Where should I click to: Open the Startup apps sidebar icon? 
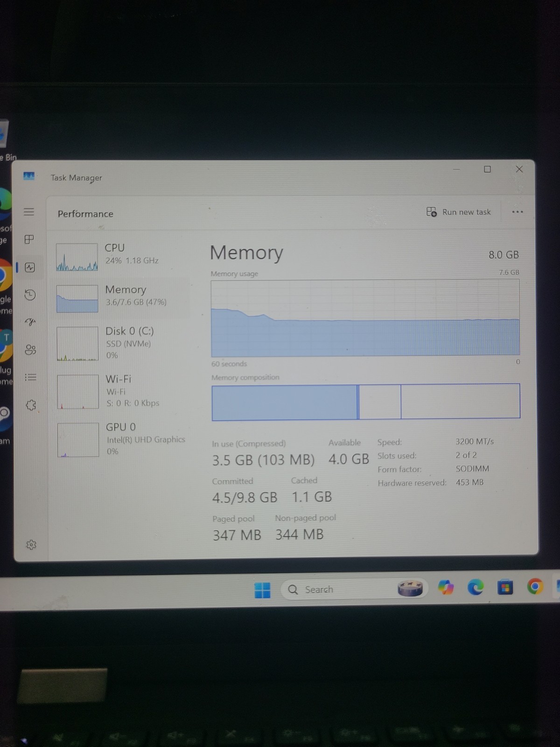click(x=30, y=322)
